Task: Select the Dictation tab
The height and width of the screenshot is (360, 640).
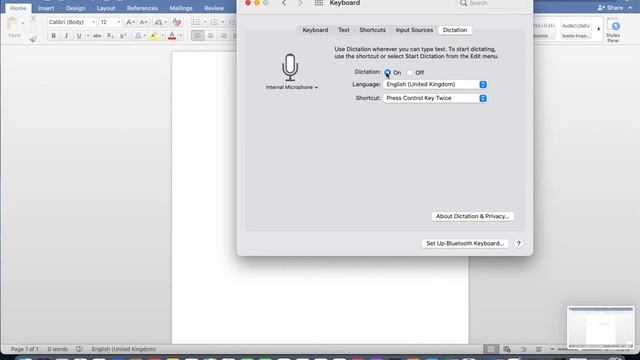Action: (455, 30)
